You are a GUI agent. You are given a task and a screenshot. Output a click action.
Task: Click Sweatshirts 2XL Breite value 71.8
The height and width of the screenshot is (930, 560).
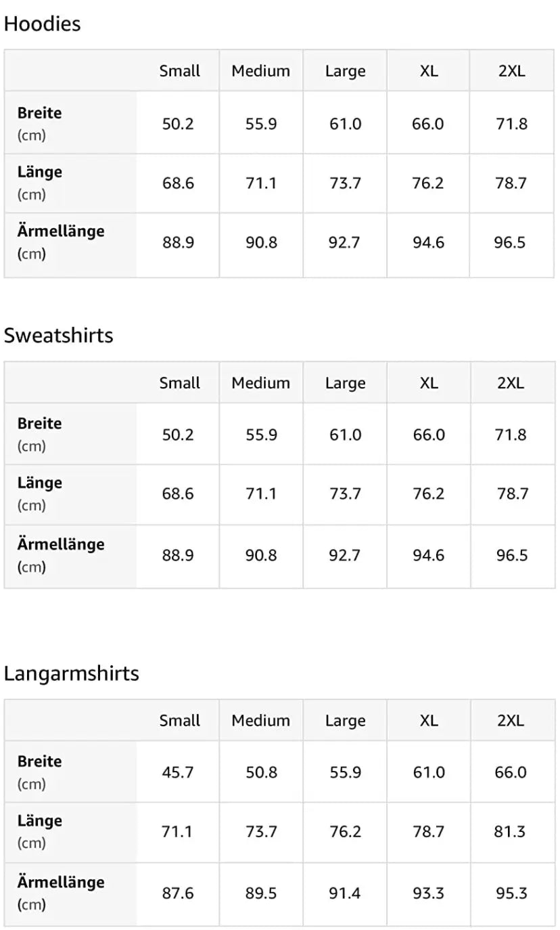click(511, 435)
